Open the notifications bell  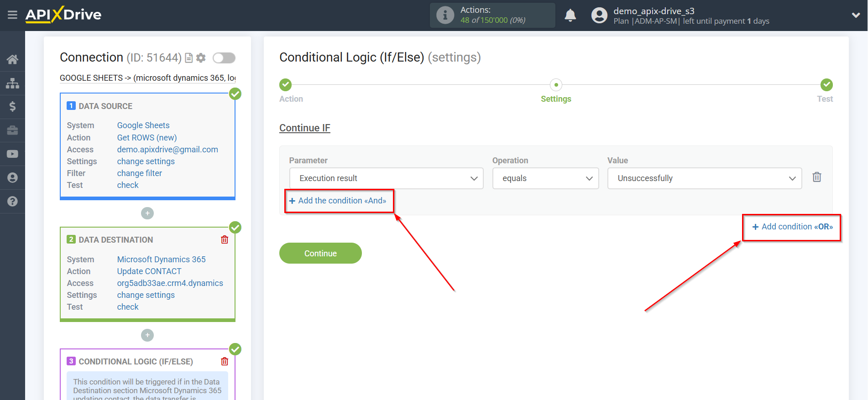(570, 15)
